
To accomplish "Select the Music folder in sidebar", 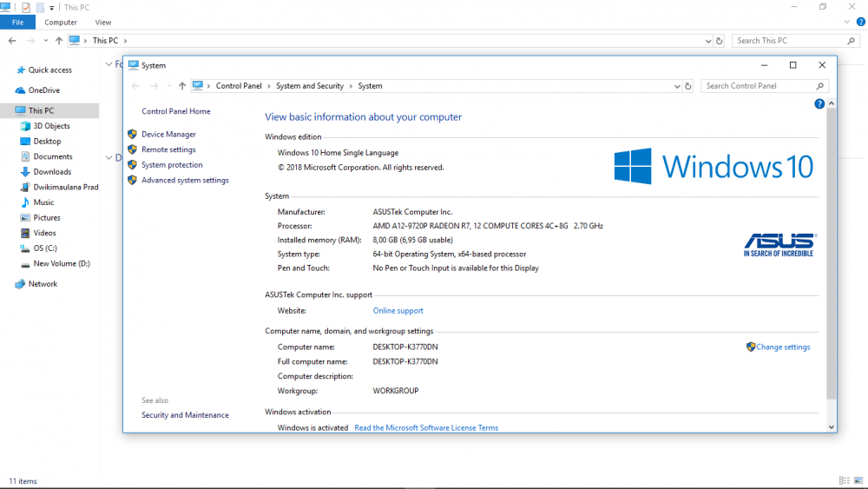I will coord(43,202).
